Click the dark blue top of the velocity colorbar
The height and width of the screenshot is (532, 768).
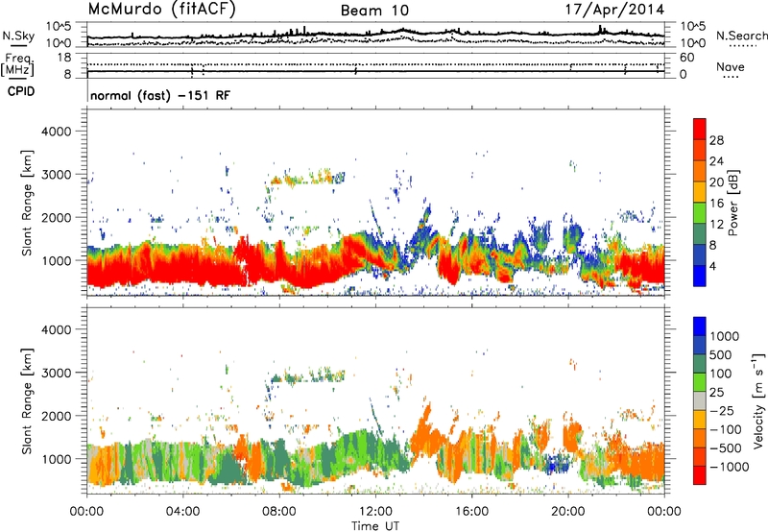(700, 326)
